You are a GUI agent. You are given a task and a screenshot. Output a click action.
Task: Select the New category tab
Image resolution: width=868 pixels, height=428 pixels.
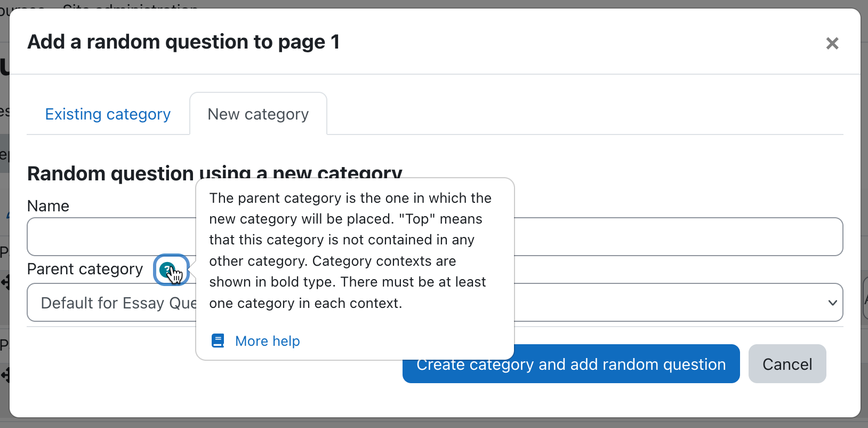coord(258,114)
